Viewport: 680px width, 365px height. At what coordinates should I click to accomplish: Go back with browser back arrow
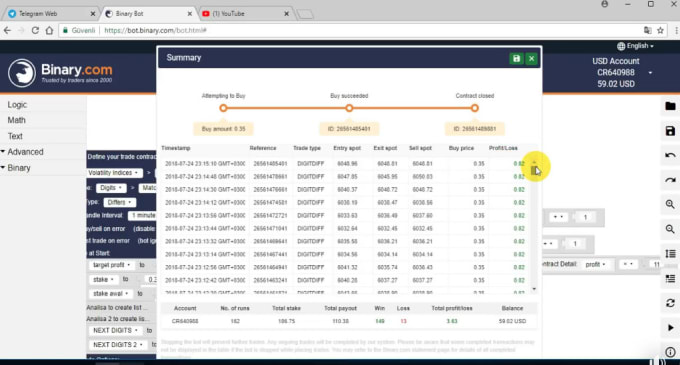[7, 30]
